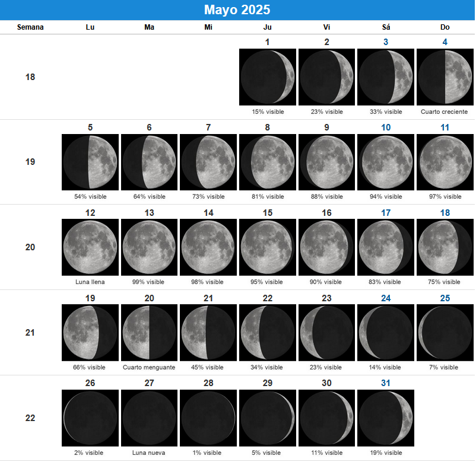This screenshot has width=476, height=462.
Task: Click the date number 17
Action: coord(386,213)
